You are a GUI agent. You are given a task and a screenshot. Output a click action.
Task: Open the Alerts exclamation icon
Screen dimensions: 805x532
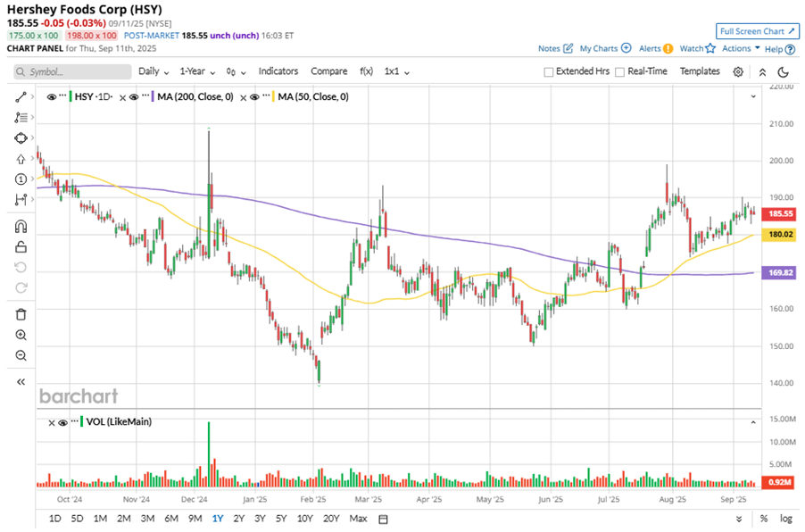pos(668,49)
